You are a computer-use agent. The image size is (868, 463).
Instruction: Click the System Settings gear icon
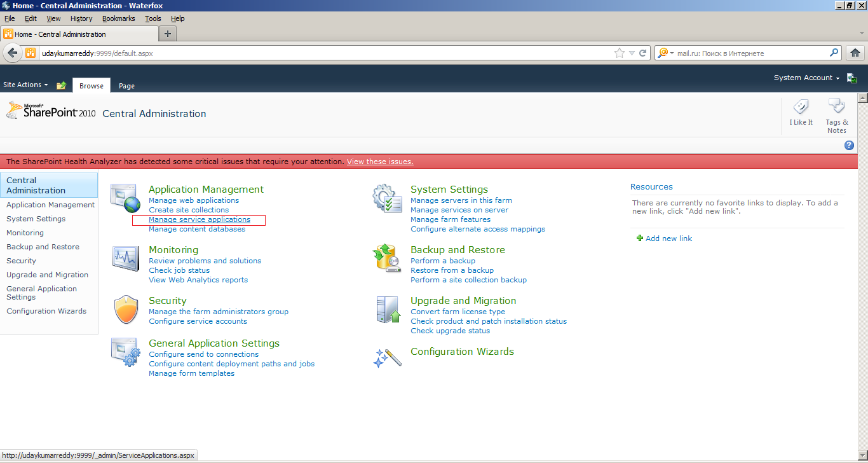pyautogui.click(x=387, y=198)
